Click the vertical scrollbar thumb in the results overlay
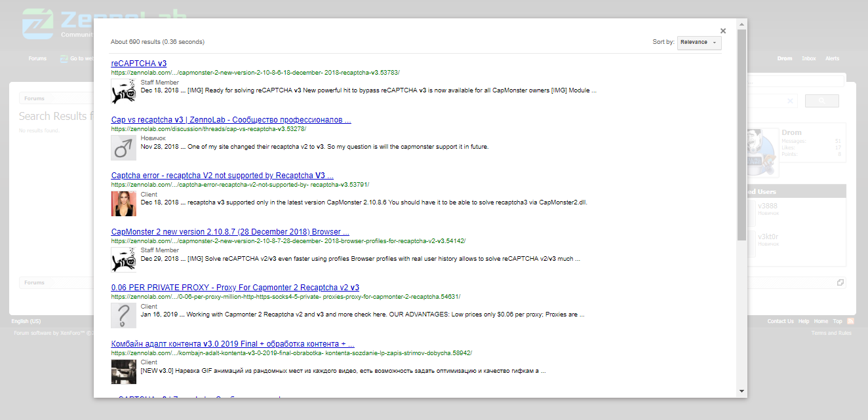This screenshot has height=420, width=868. [x=741, y=134]
